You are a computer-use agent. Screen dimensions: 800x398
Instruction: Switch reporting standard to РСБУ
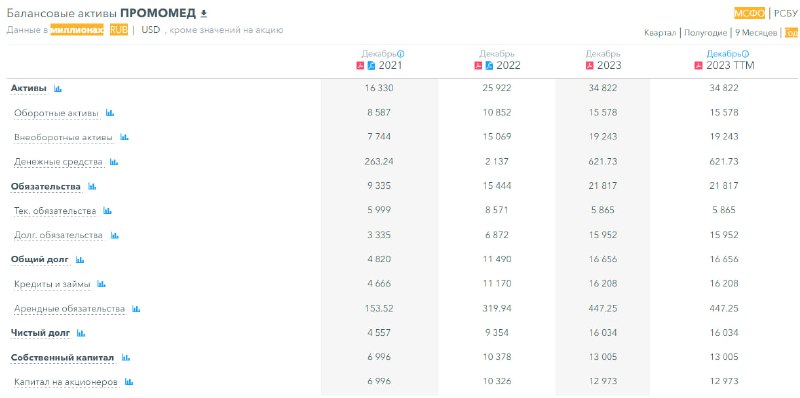(785, 14)
